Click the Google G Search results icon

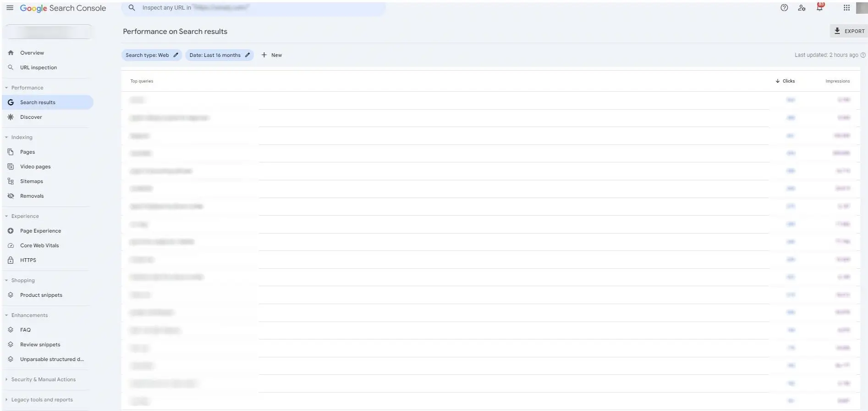coord(11,102)
